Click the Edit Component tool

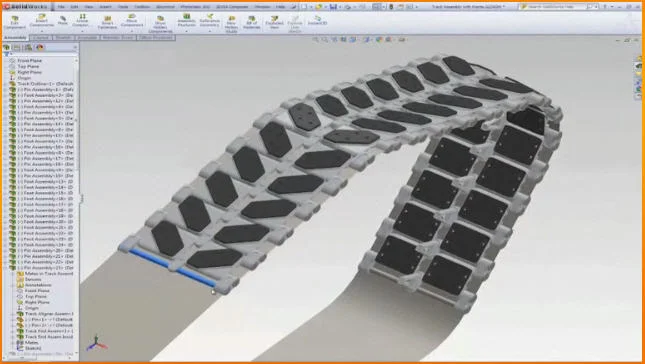click(14, 23)
